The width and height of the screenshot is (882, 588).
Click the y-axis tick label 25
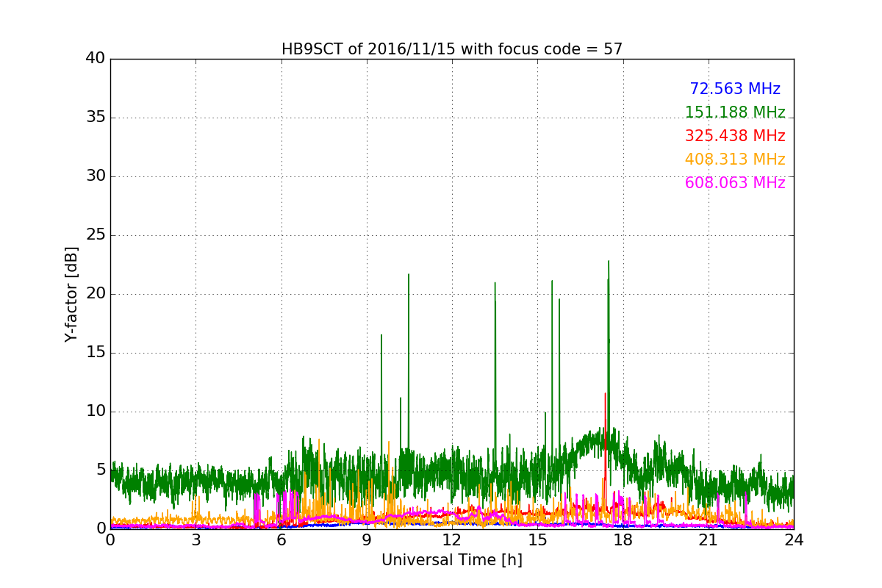[x=95, y=235]
